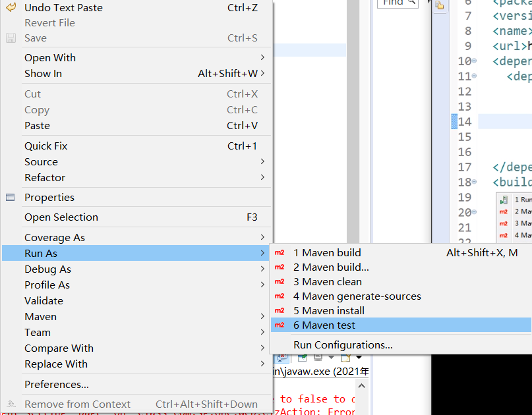The height and width of the screenshot is (415, 532).
Task: Click the Remove from Context icon
Action: pos(11,404)
